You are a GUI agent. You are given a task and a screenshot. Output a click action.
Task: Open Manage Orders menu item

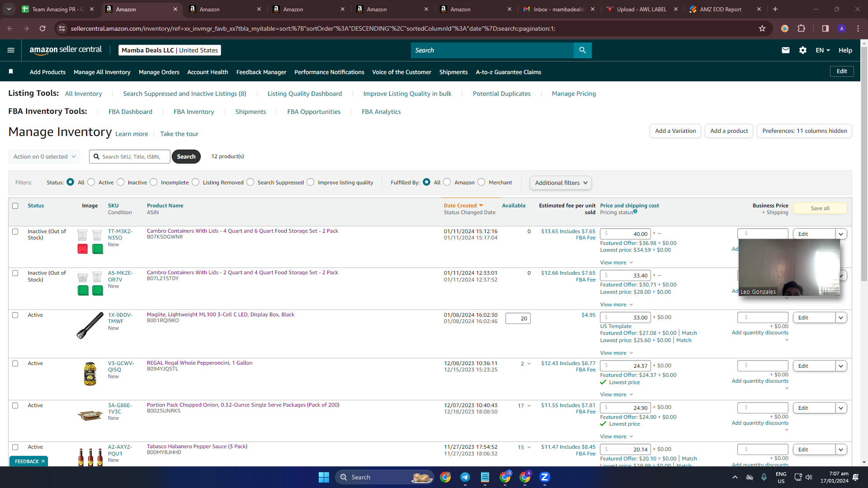point(159,72)
